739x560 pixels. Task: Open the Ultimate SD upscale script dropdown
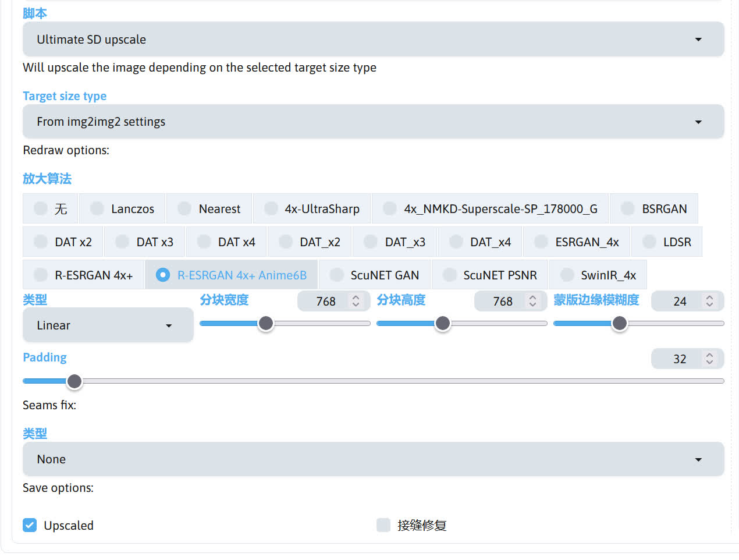[x=373, y=40]
